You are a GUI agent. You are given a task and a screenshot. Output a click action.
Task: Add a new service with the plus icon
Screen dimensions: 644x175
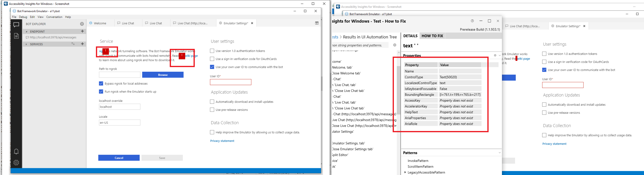tap(82, 44)
